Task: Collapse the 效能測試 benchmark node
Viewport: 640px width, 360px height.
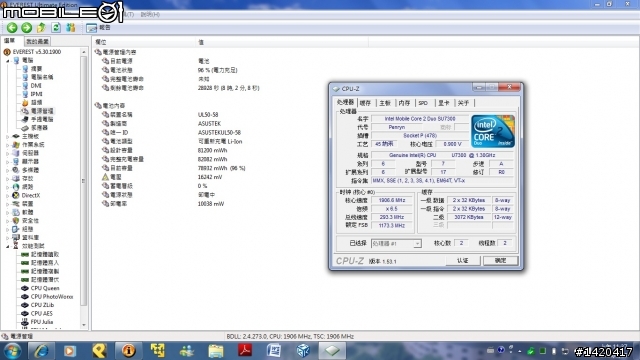Action: (x=7, y=246)
